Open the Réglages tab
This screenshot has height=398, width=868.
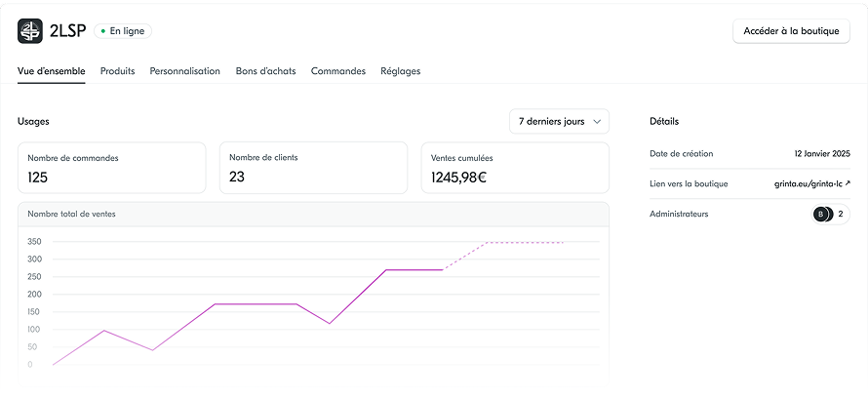[400, 71]
